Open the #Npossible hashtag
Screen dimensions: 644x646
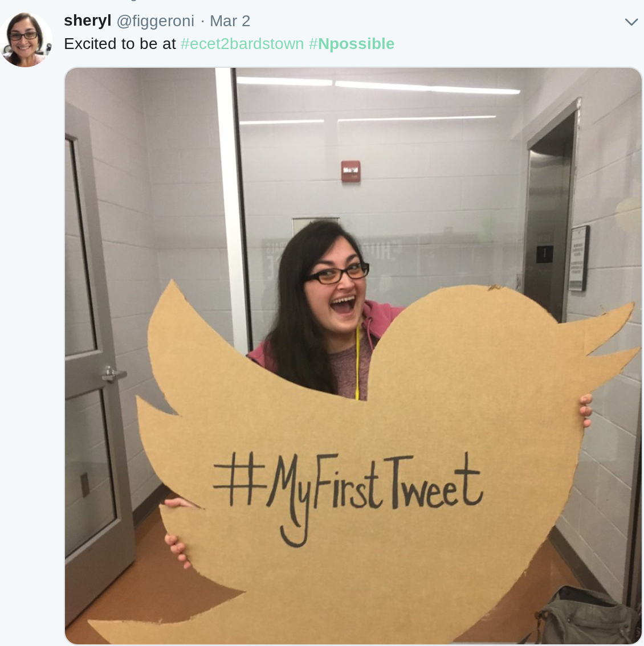pos(352,44)
